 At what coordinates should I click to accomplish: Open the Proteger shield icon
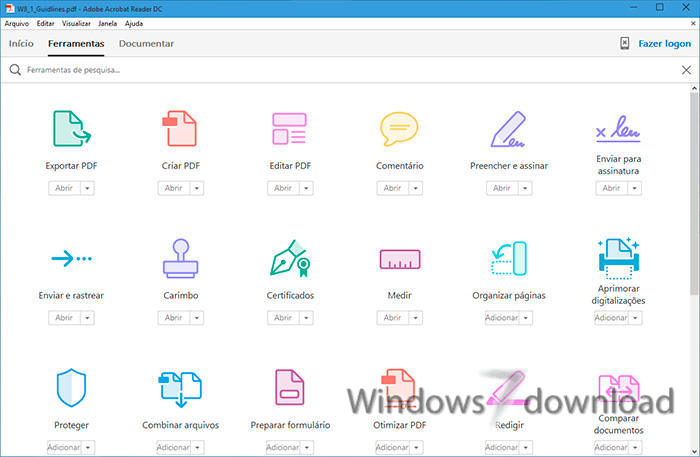click(71, 387)
